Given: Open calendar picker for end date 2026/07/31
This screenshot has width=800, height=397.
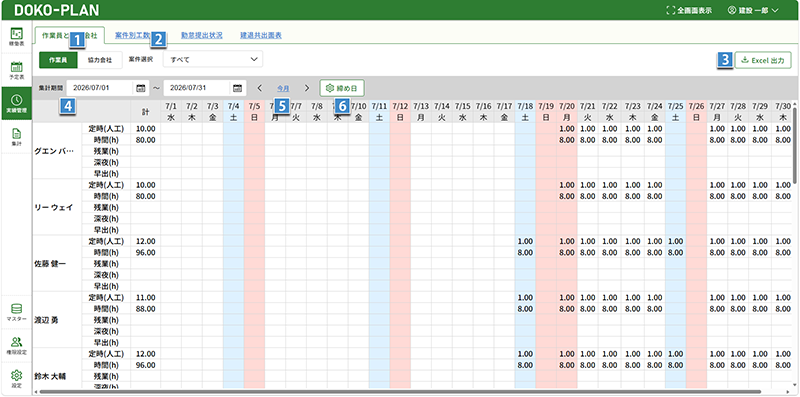Looking at the screenshot, I should coord(237,88).
